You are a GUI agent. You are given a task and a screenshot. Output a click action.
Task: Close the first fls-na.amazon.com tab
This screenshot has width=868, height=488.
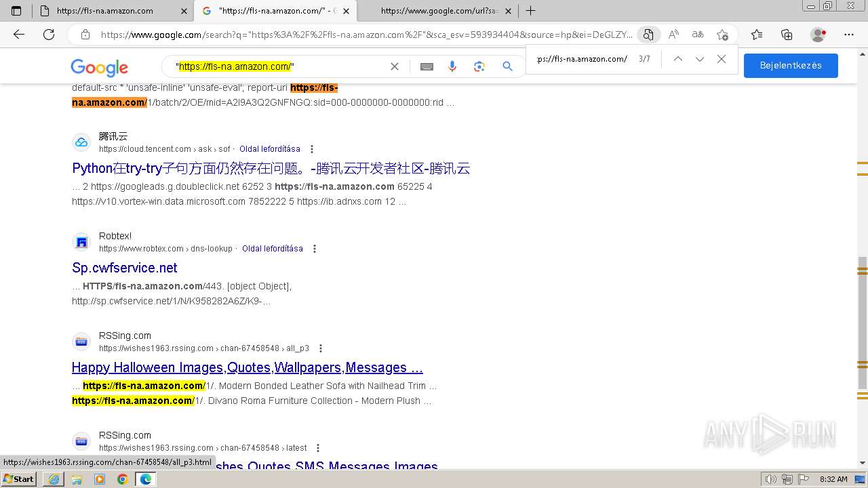pyautogui.click(x=184, y=11)
